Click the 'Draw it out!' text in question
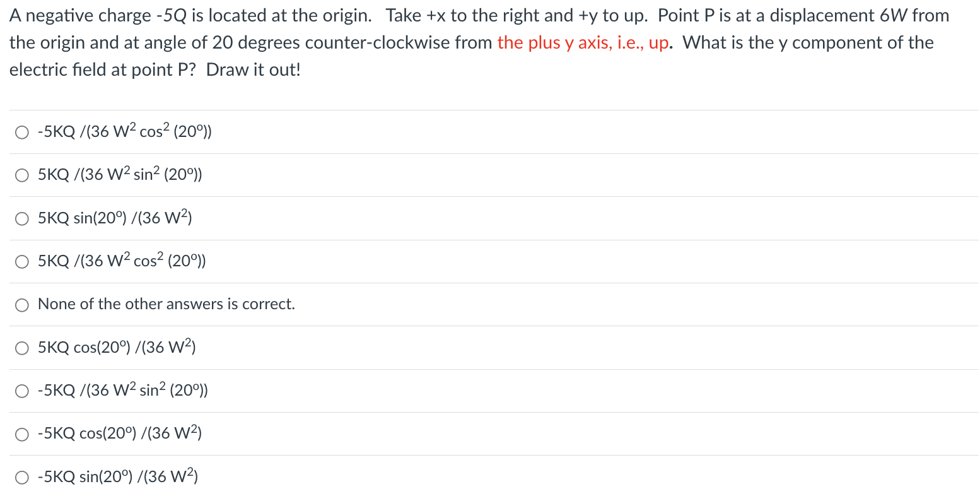This screenshot has height=496, width=980. (254, 69)
